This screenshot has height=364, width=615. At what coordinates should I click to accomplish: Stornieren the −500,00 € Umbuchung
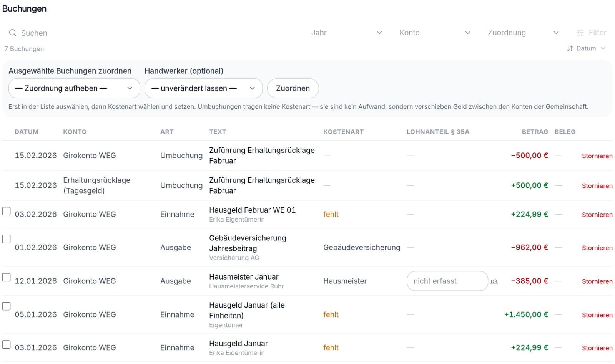597,156
